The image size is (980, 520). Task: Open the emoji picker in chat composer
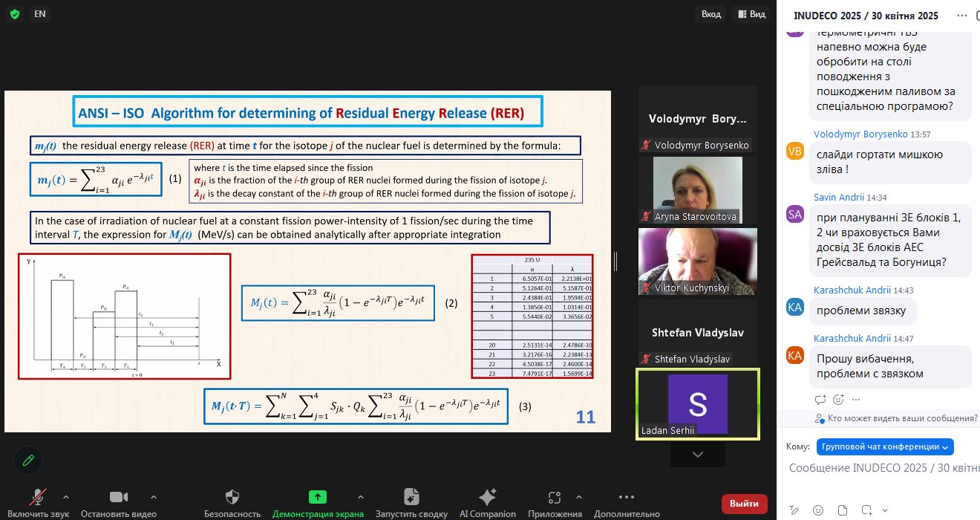pos(818,510)
